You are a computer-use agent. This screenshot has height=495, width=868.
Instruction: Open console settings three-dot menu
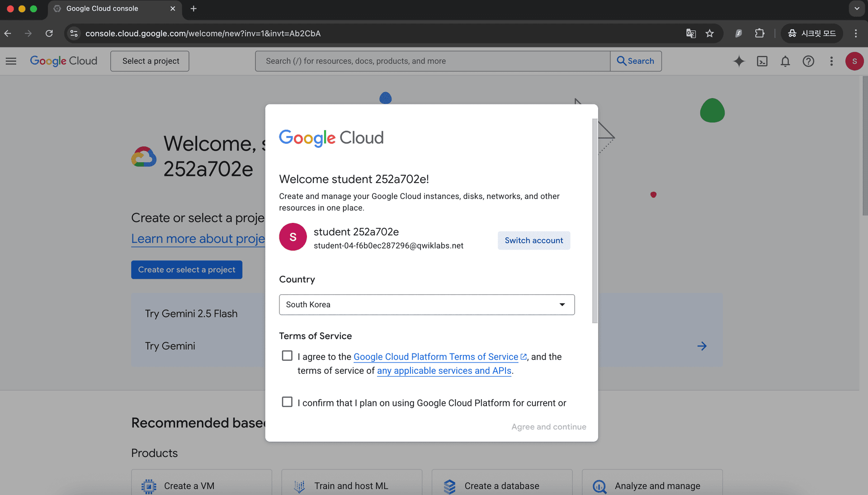831,61
